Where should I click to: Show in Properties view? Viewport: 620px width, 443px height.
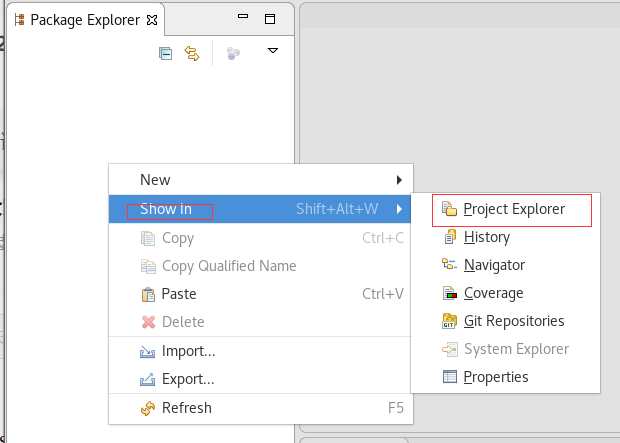505,377
